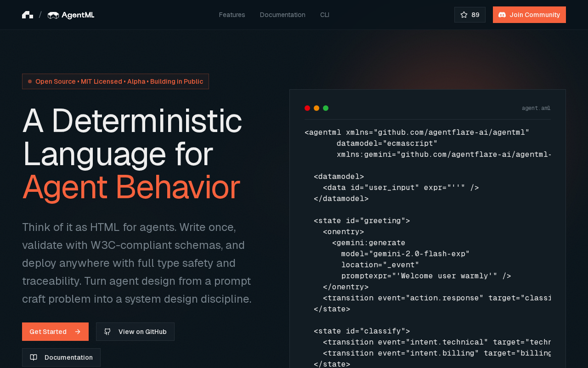Click the agent.aml file name
588x368 pixels.
pos(536,108)
